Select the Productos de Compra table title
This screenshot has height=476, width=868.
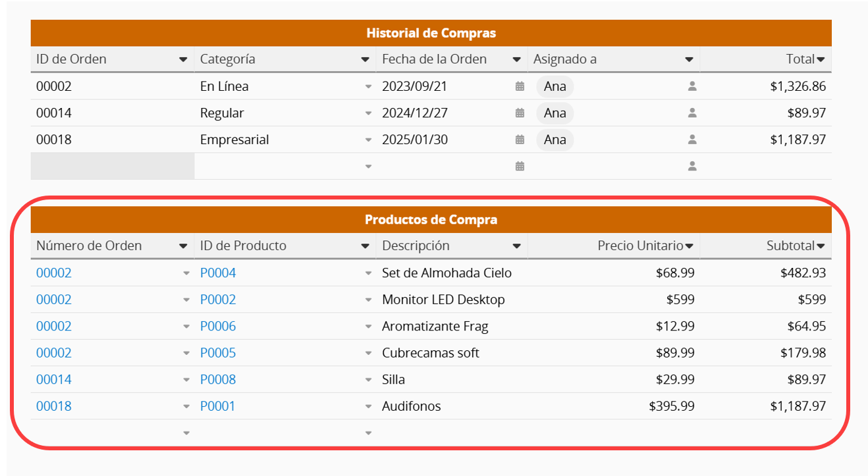coord(431,219)
